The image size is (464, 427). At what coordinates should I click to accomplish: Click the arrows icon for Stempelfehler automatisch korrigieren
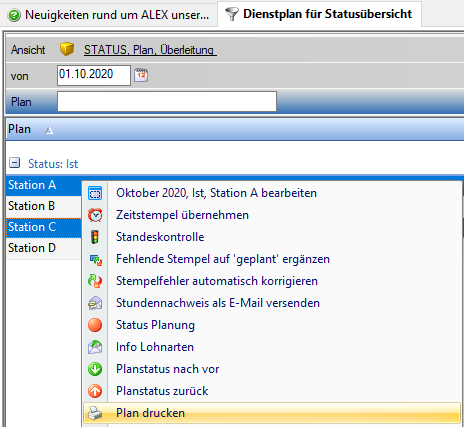point(95,281)
